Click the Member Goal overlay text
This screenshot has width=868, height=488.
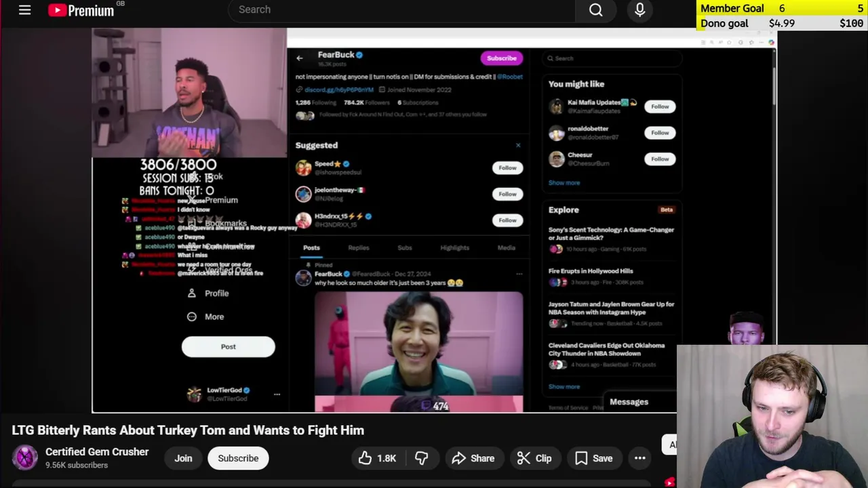coord(732,8)
